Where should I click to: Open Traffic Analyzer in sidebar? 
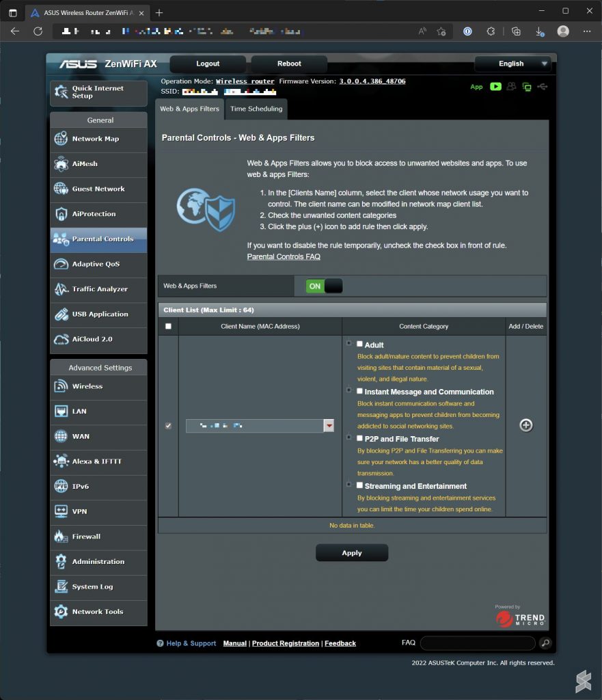(x=99, y=289)
